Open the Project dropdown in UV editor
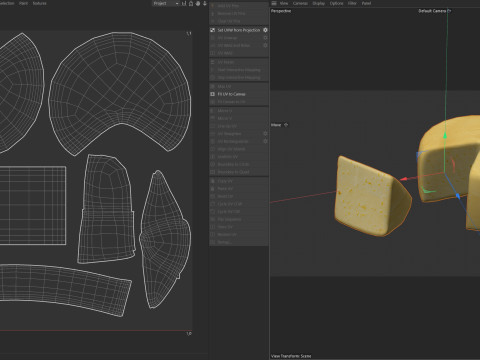 click(166, 3)
